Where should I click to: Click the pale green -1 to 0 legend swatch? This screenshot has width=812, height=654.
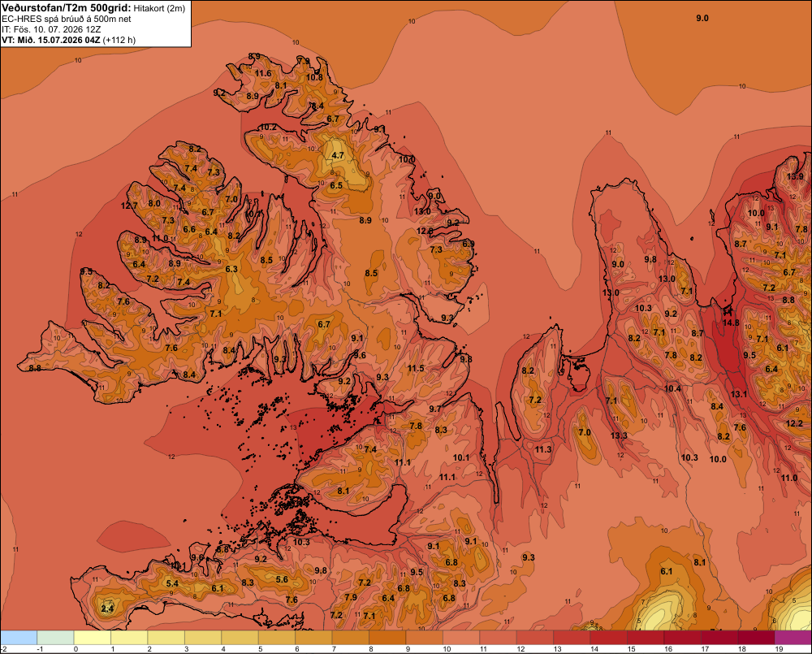pyautogui.click(x=55, y=637)
